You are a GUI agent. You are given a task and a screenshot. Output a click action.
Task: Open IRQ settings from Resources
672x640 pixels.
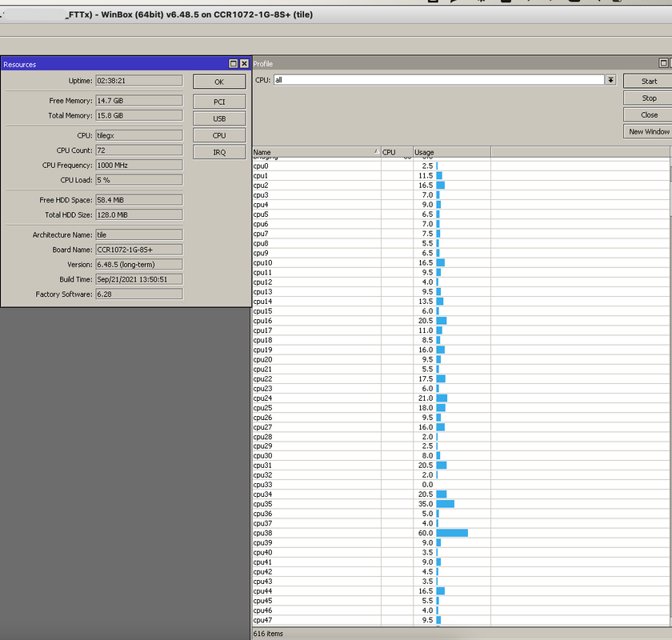[x=219, y=152]
